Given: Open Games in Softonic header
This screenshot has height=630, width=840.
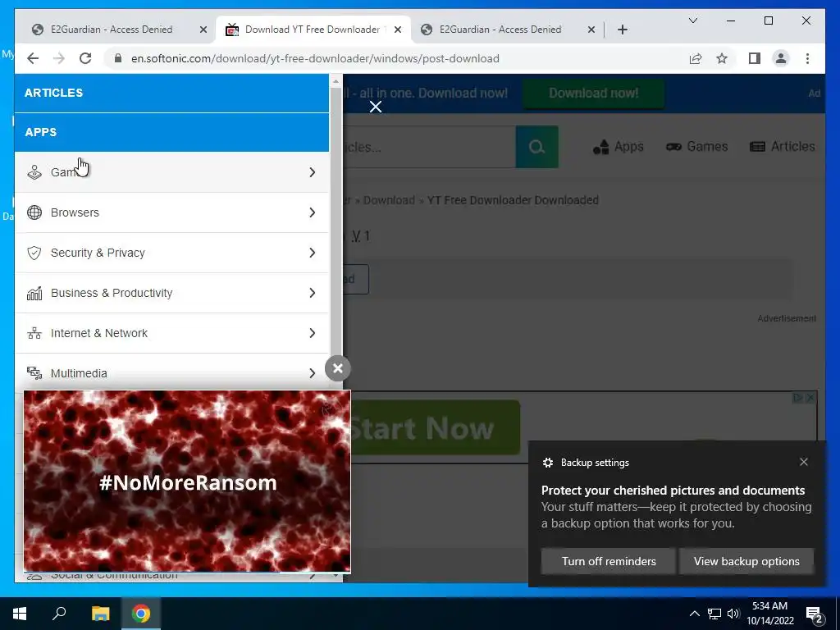Looking at the screenshot, I should [696, 147].
